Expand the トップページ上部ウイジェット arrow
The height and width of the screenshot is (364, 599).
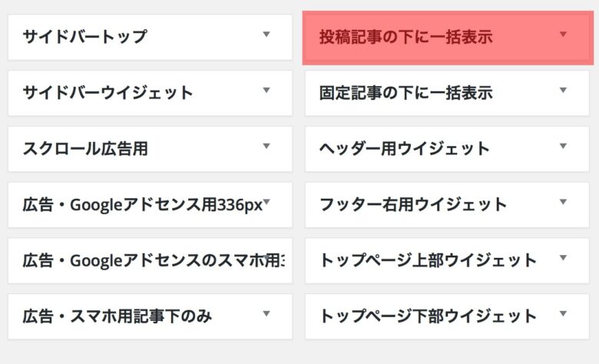pos(563,258)
